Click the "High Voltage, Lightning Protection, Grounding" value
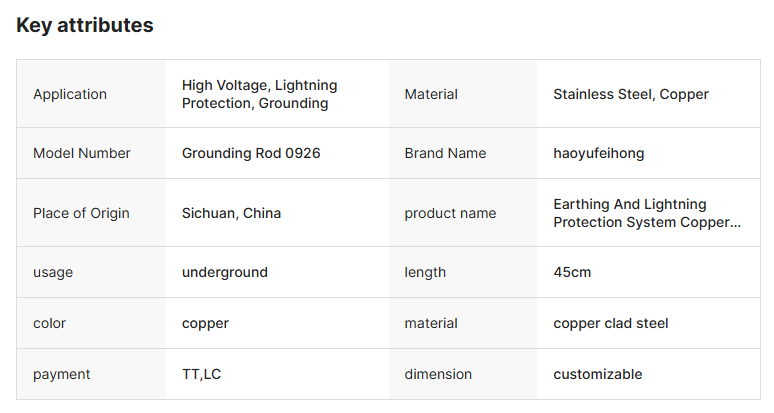774x413 pixels. click(260, 94)
